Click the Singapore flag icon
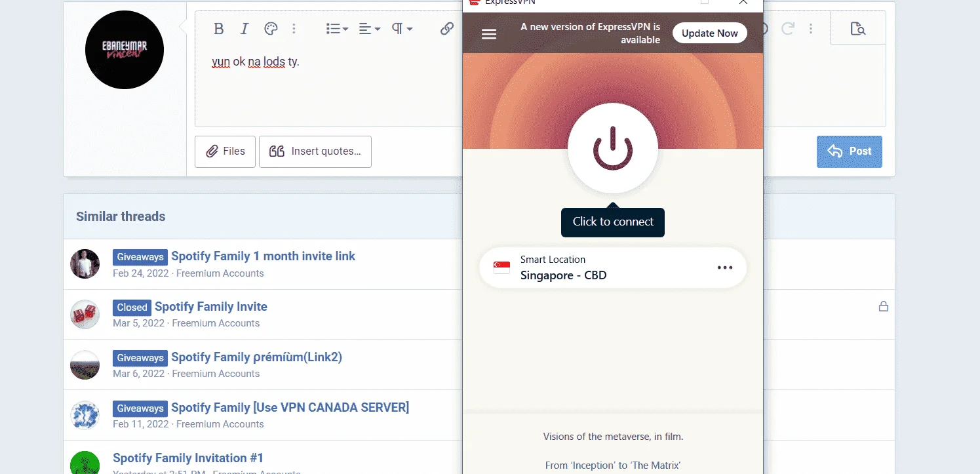Screen dimensions: 980x474 [501, 267]
